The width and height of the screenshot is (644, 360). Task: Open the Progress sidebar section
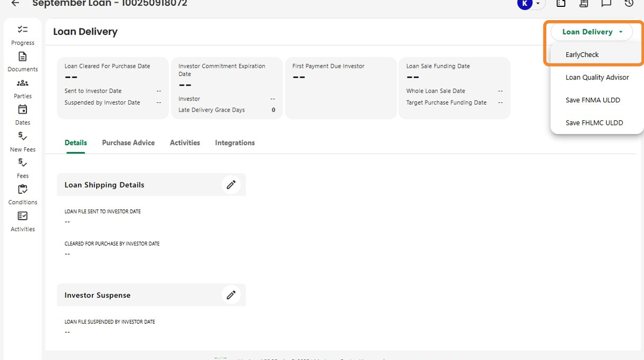(x=22, y=35)
